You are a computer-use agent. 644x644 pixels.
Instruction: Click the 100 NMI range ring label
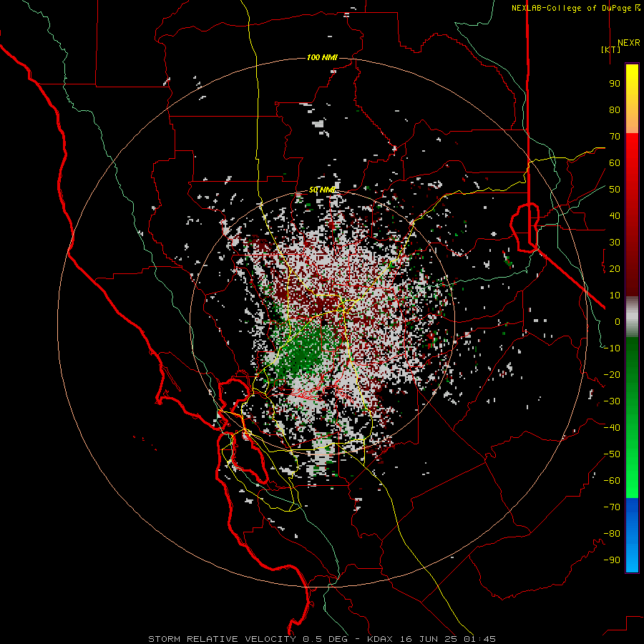[x=322, y=57]
